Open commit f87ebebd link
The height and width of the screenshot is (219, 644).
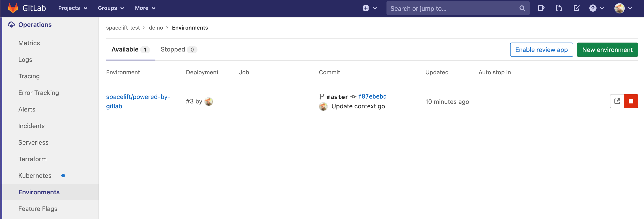372,97
